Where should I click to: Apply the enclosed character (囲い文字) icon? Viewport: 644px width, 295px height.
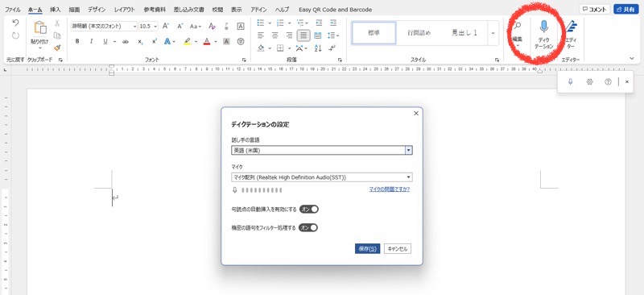(241, 41)
